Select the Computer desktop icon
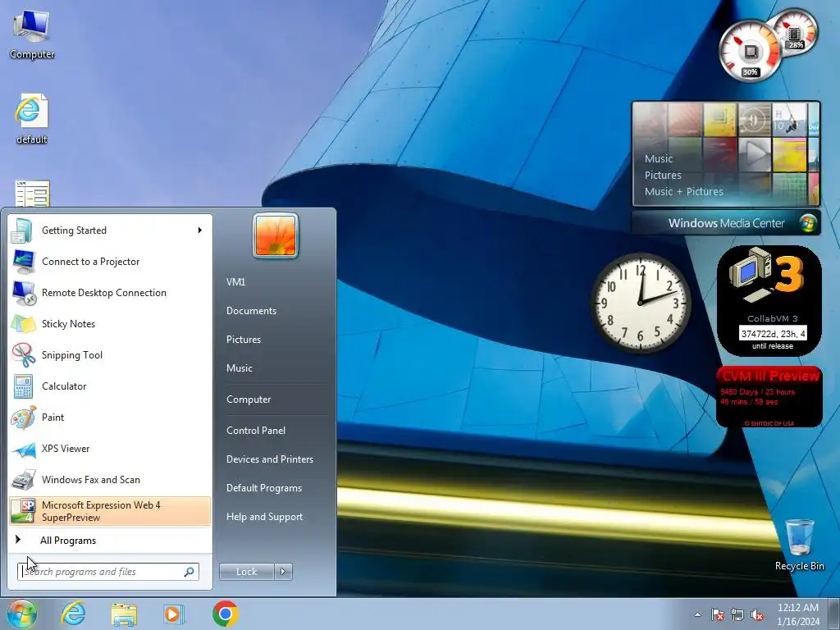This screenshot has width=840, height=630. pos(32,34)
